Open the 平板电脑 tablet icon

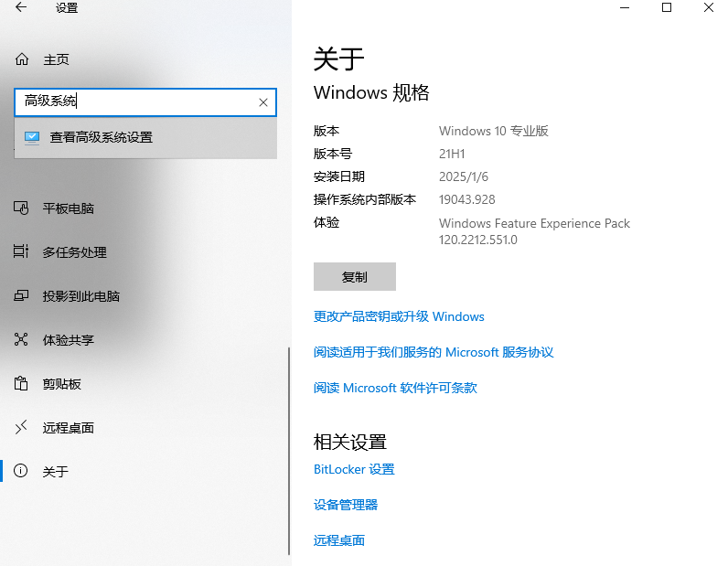point(21,208)
